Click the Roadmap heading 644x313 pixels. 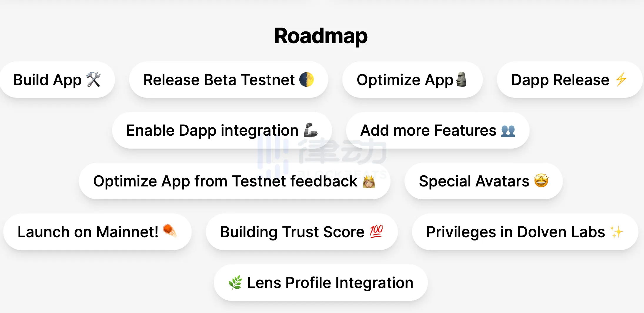pyautogui.click(x=321, y=36)
